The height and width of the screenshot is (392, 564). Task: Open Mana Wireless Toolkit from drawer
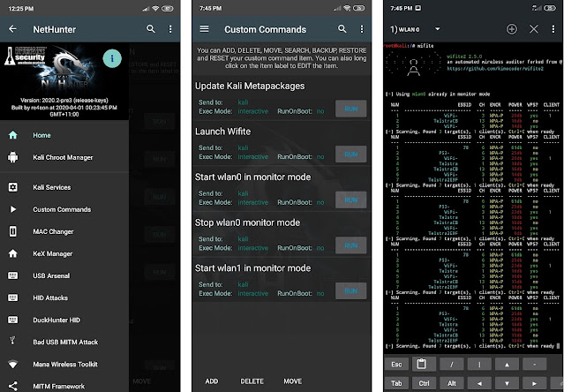pos(64,365)
